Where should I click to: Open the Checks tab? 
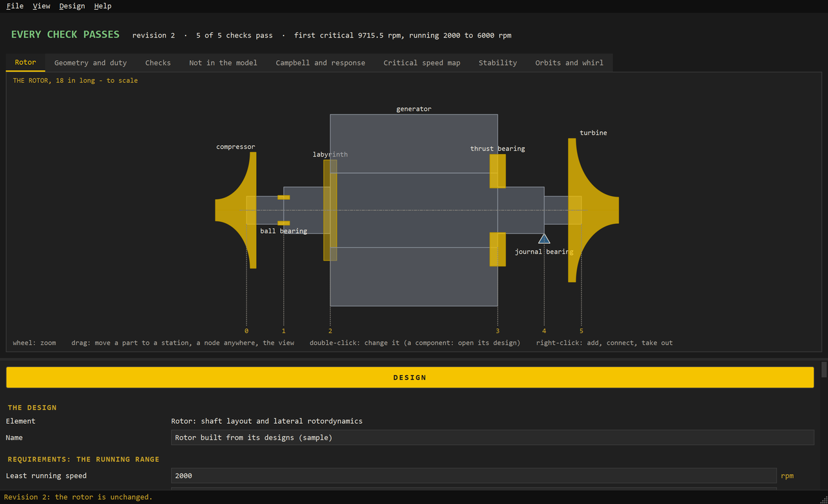coord(158,63)
